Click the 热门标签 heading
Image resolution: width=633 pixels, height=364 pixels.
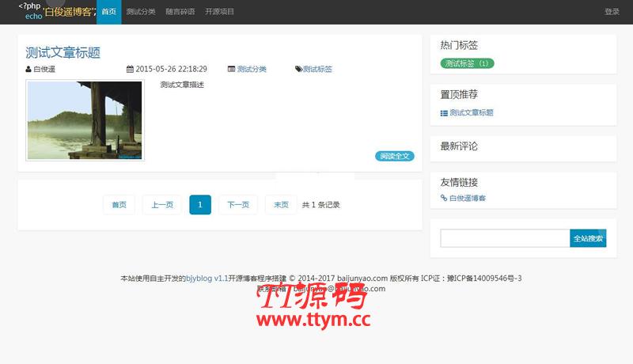459,45
